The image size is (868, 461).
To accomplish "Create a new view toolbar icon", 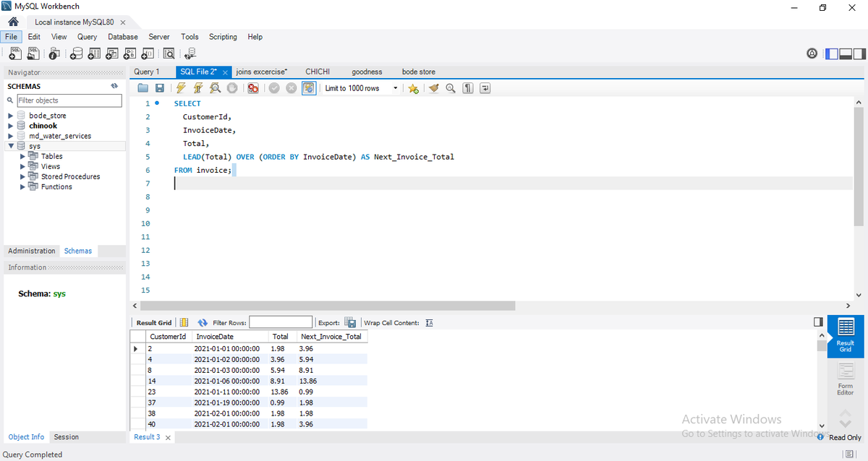I will [112, 53].
